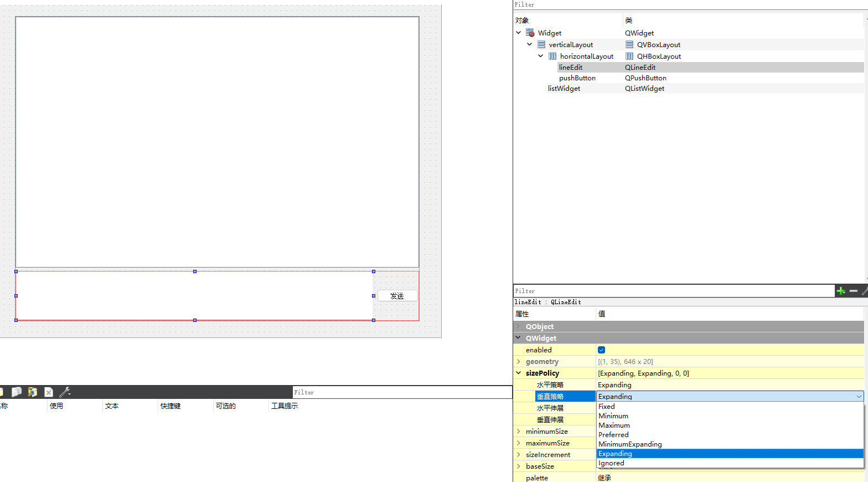Collapse the sizePolicy property group
The width and height of the screenshot is (868, 482).
coord(519,373)
